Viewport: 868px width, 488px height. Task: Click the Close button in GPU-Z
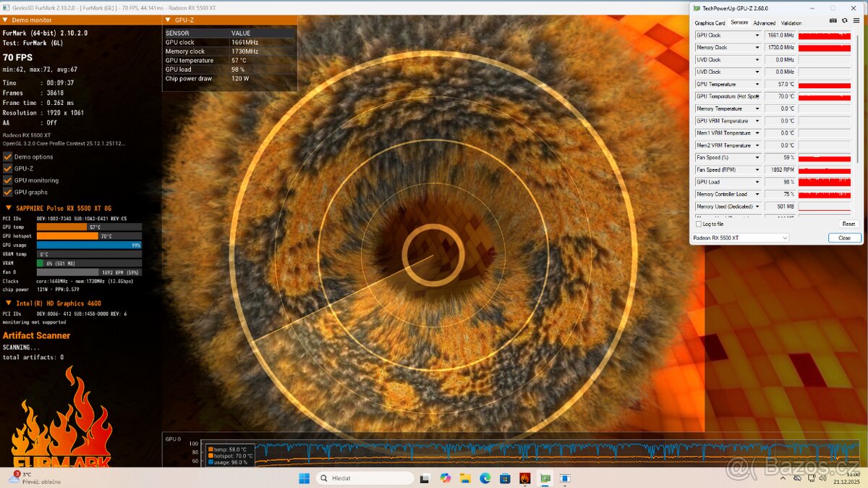(844, 237)
